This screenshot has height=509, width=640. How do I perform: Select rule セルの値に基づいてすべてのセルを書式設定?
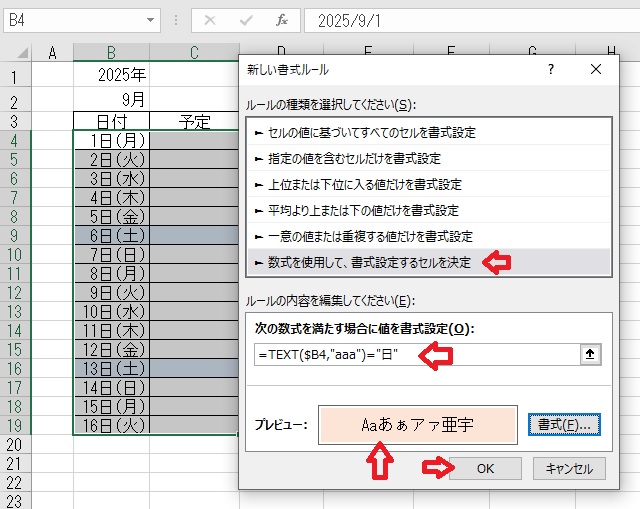tap(365, 132)
